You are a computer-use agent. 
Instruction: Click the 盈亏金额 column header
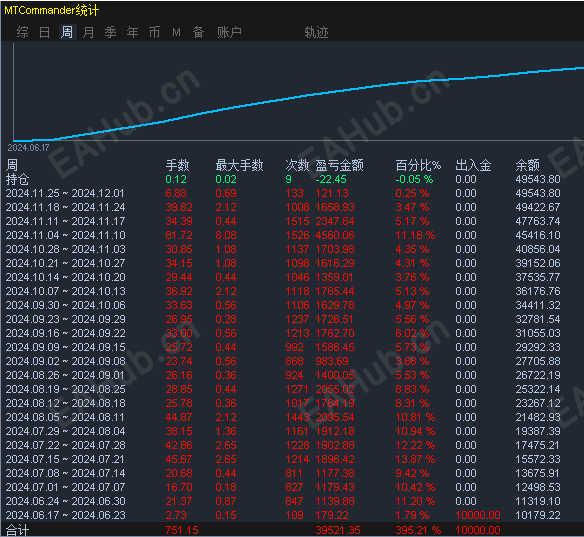click(339, 165)
